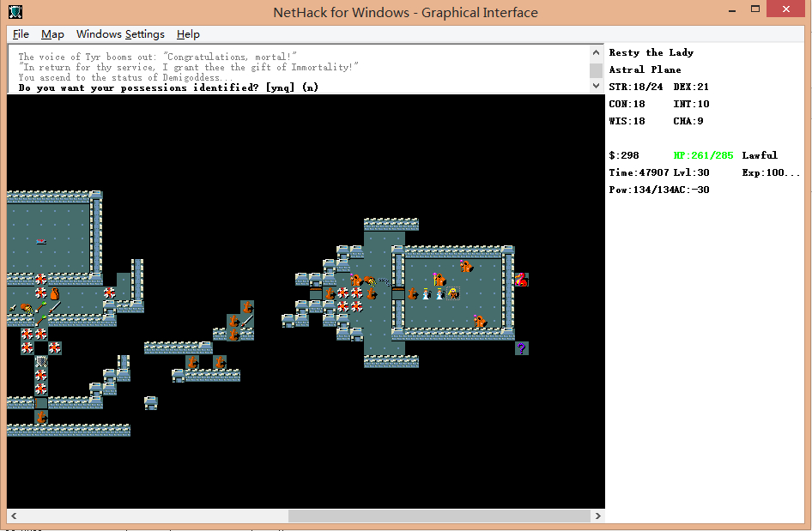Click the iron chain tile near temple door
Viewport: 812px width, 531px height.
[385, 281]
